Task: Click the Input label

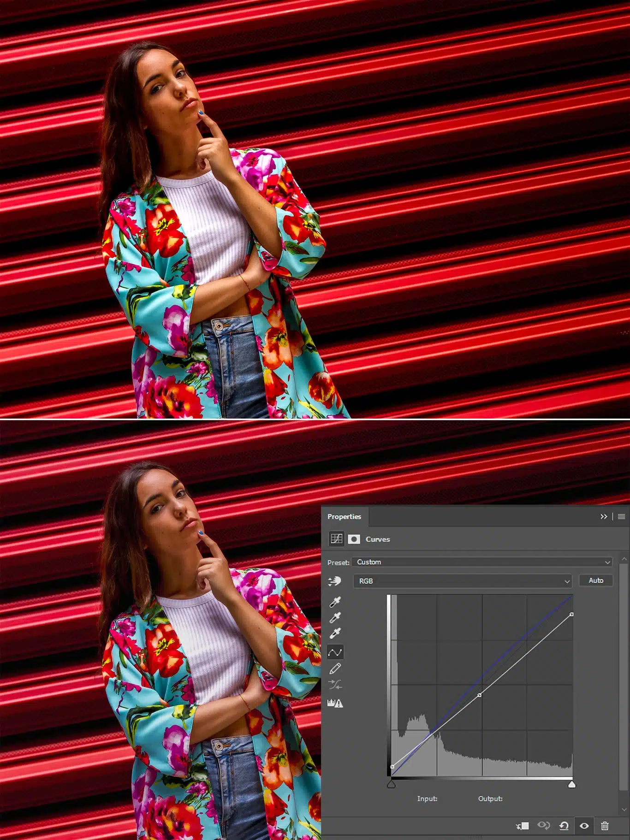Action: pos(427,799)
